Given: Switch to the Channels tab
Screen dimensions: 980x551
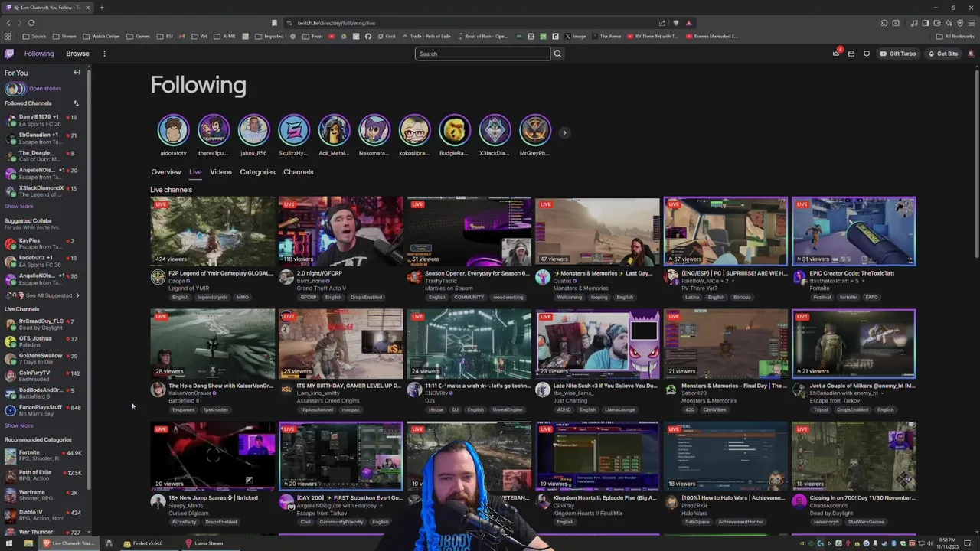Looking at the screenshot, I should [x=299, y=172].
